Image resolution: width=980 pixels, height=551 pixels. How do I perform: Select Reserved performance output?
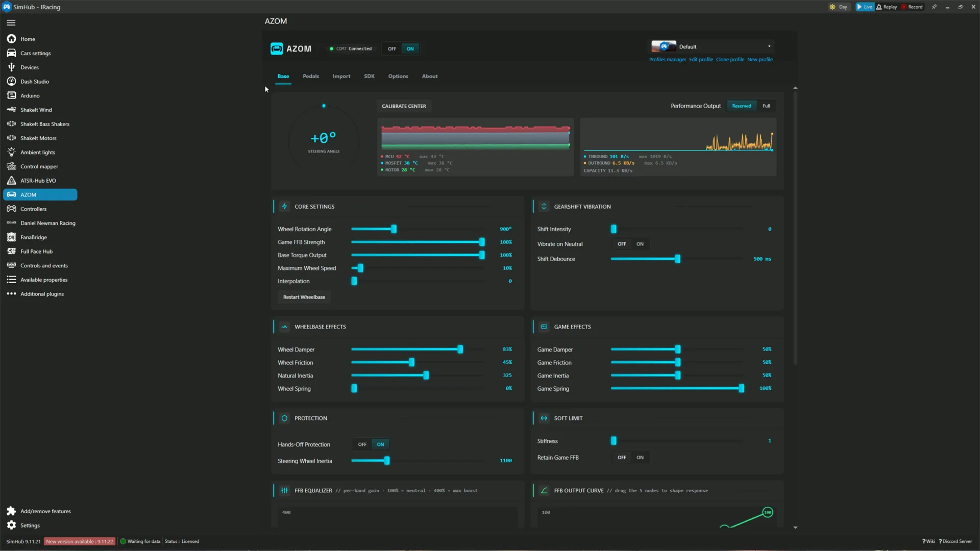point(742,106)
